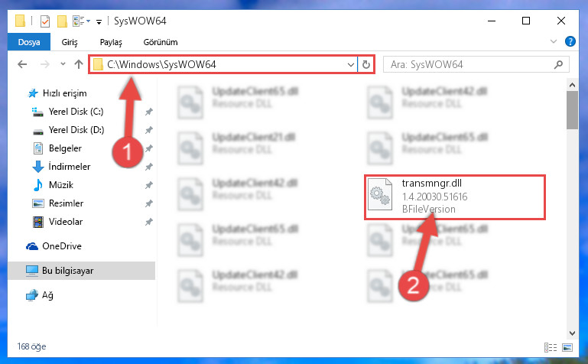Select the transmngr.dll file
The image size is (588, 364).
[454, 197]
